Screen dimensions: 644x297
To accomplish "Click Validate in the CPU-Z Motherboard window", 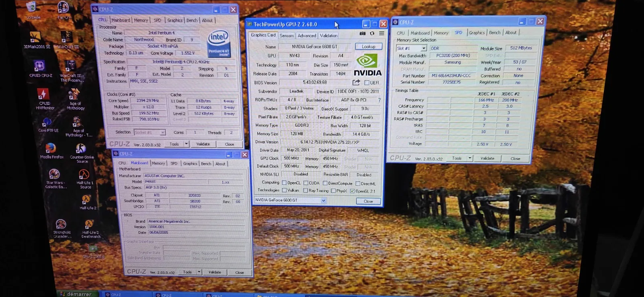I will point(215,272).
